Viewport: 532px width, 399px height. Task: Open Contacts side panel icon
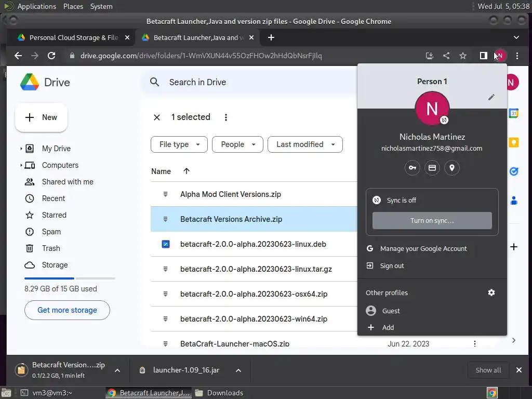coord(514,201)
